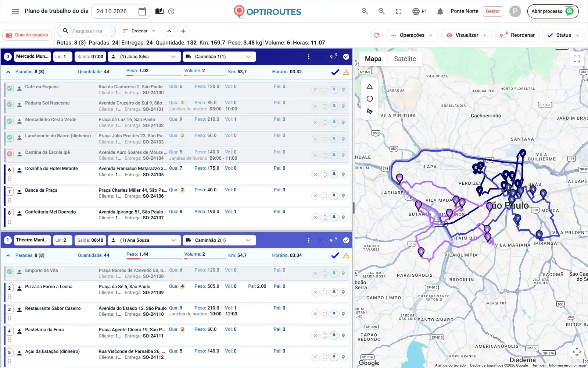Open the Visualizar dropdown
Screen dimensions: 588x368
click(x=467, y=35)
